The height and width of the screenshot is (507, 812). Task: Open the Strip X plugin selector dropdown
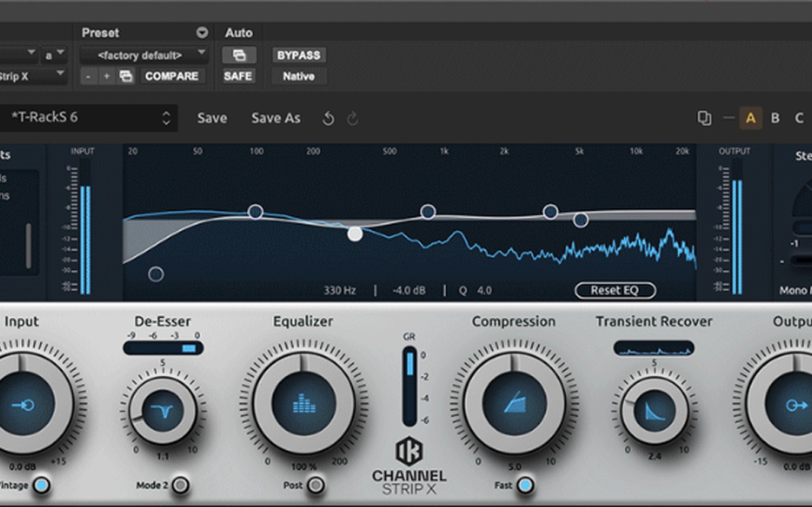click(33, 76)
